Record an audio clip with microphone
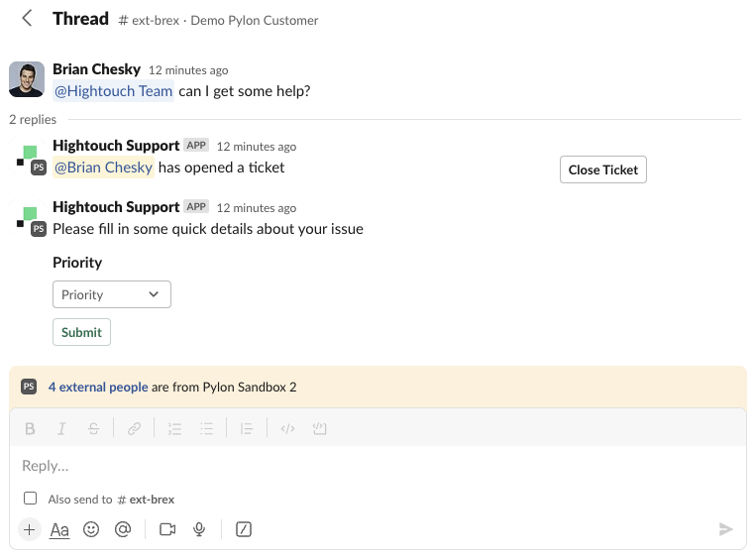755x560 pixels. pos(199,529)
